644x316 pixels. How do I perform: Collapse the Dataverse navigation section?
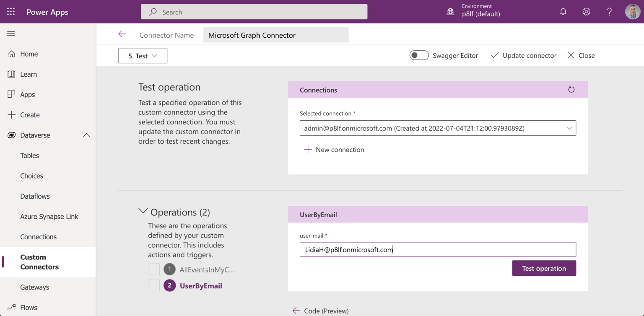point(86,135)
